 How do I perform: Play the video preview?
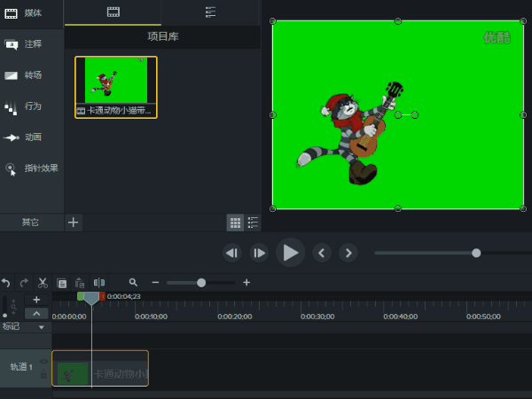290,253
